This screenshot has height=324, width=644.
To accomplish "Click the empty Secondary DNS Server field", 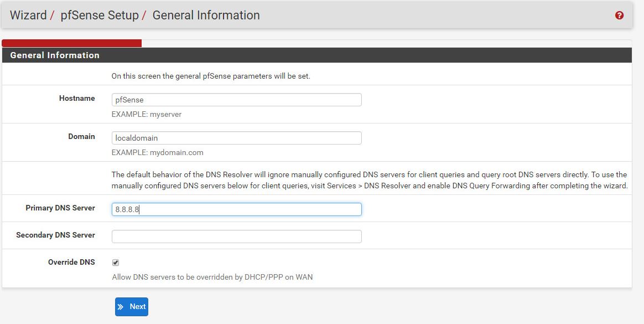I will [237, 236].
